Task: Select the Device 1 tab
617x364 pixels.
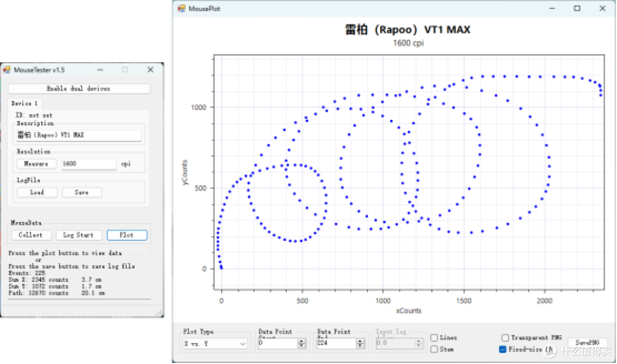Action: [x=25, y=103]
